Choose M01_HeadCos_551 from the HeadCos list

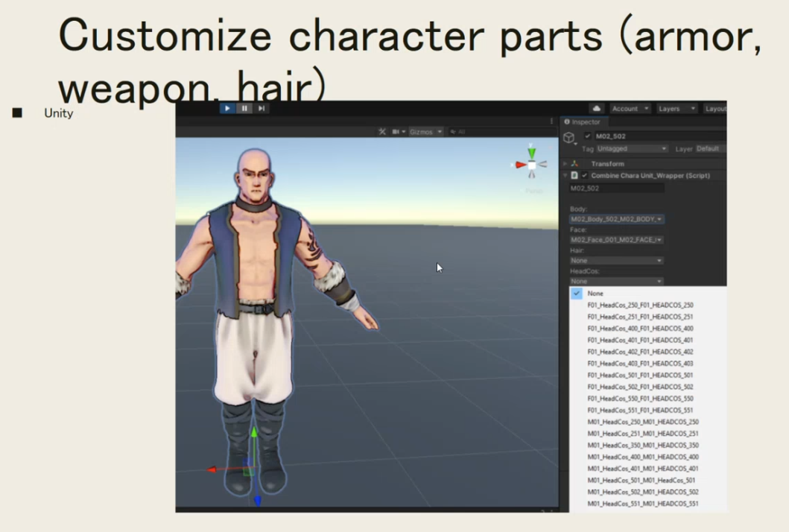click(642, 504)
